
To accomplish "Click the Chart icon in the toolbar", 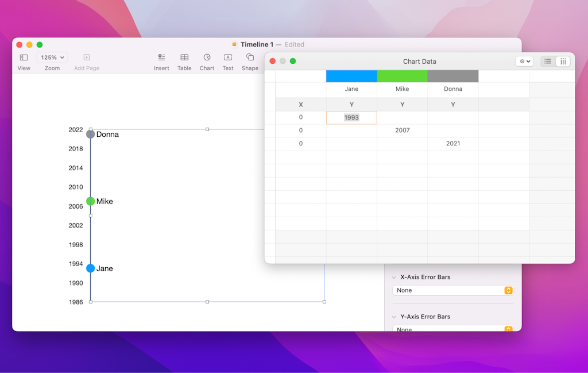I will click(x=207, y=58).
